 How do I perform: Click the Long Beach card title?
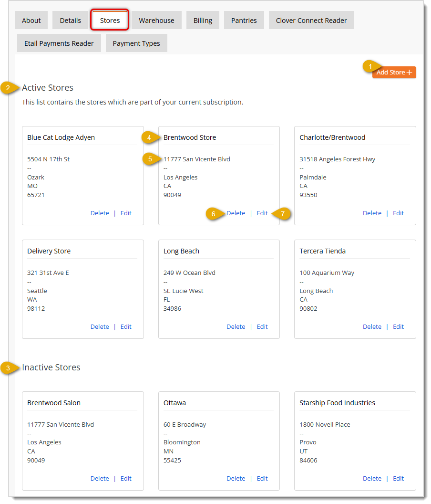coord(181,251)
